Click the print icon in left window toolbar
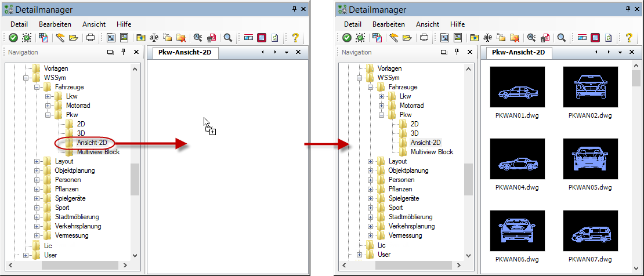Screen dimensions: 644x276 pyautogui.click(x=91, y=38)
